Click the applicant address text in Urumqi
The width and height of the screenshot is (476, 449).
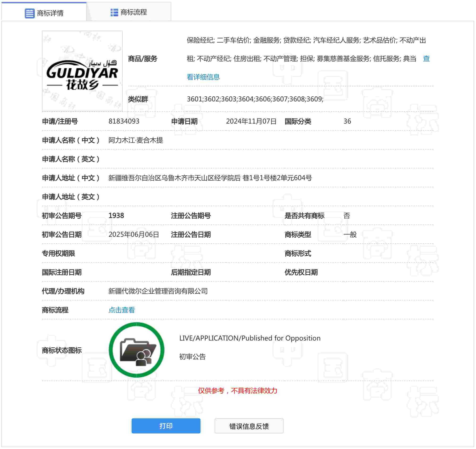pos(210,178)
